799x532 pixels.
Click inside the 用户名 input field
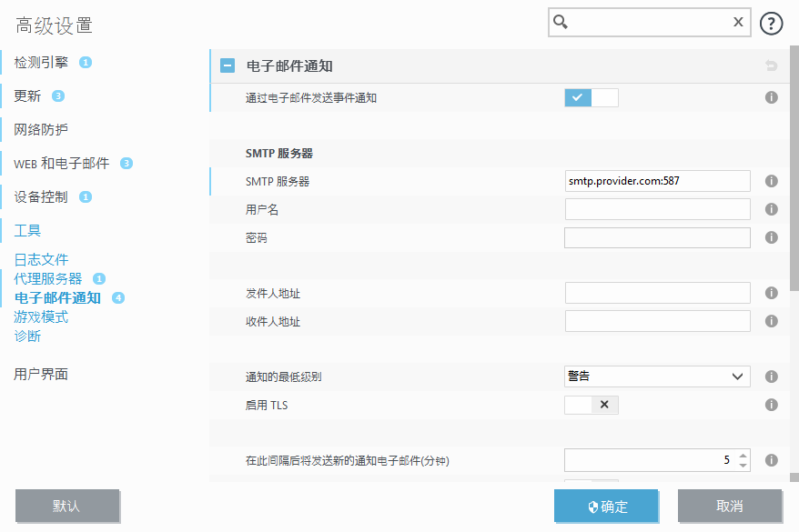(x=656, y=208)
